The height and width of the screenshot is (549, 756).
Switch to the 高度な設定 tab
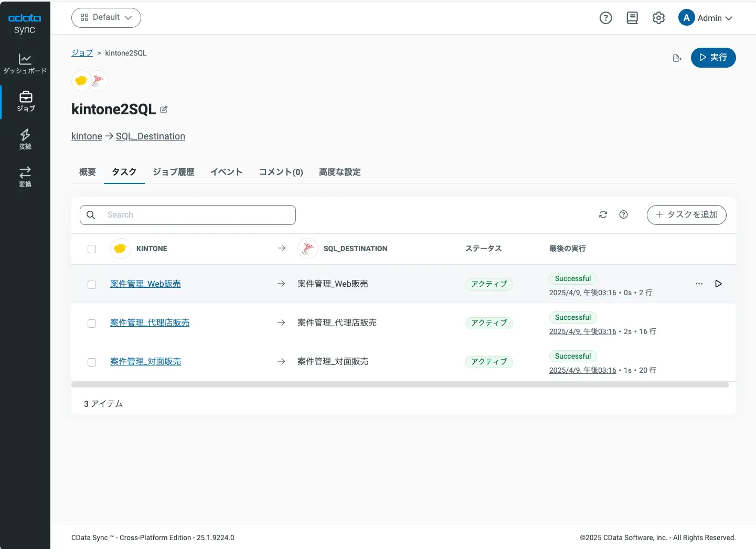(340, 172)
